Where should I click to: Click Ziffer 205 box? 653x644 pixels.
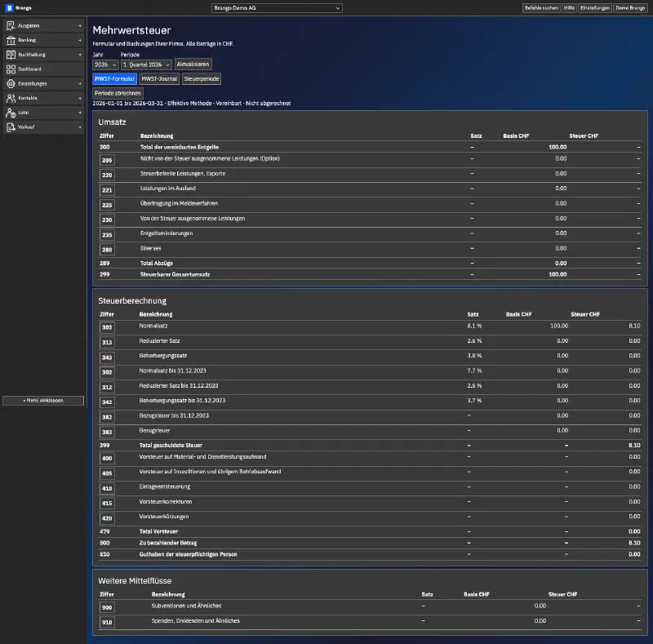click(107, 160)
